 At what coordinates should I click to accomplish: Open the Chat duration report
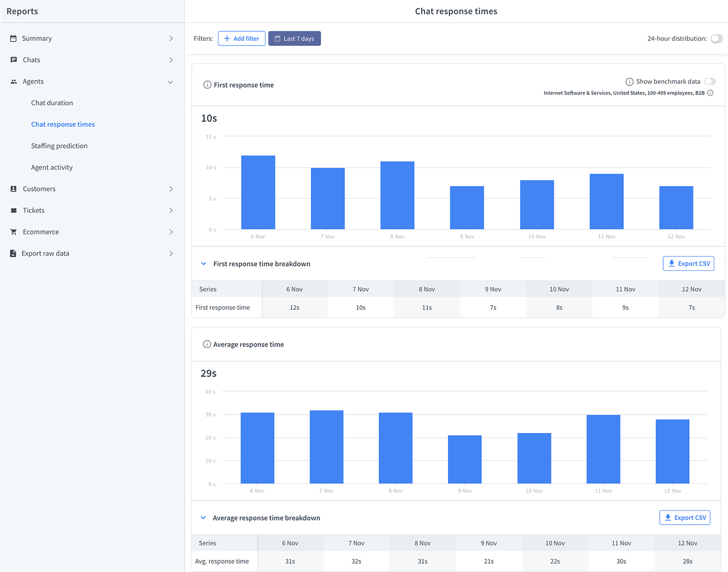point(52,103)
